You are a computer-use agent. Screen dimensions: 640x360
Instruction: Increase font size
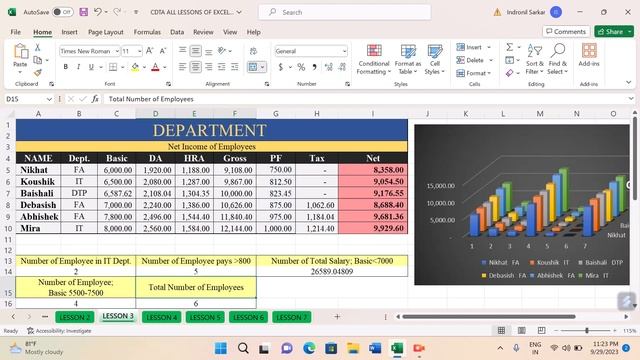click(x=150, y=51)
